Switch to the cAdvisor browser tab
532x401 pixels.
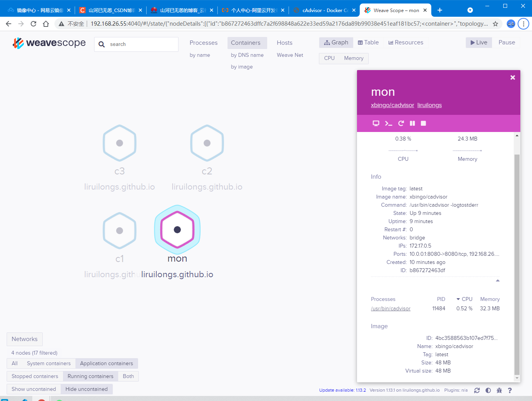pyautogui.click(x=324, y=10)
